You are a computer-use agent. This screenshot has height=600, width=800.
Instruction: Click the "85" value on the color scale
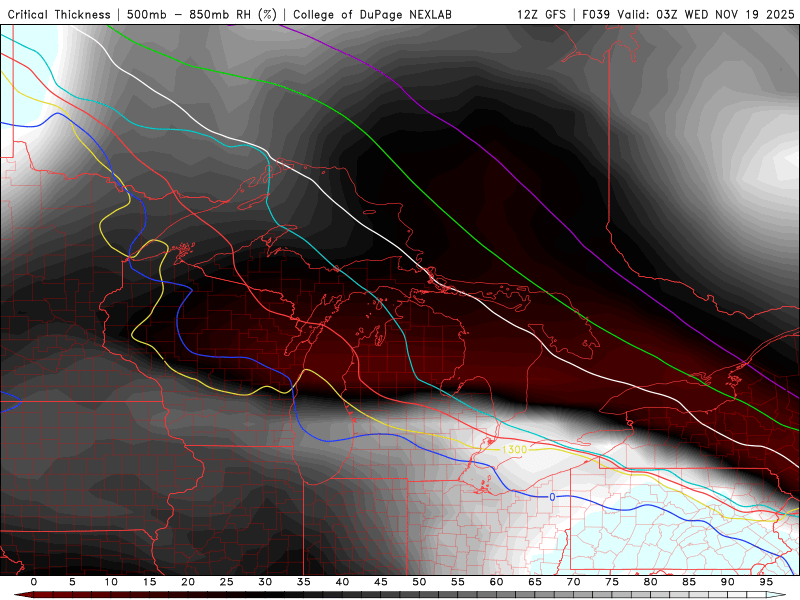point(689,582)
